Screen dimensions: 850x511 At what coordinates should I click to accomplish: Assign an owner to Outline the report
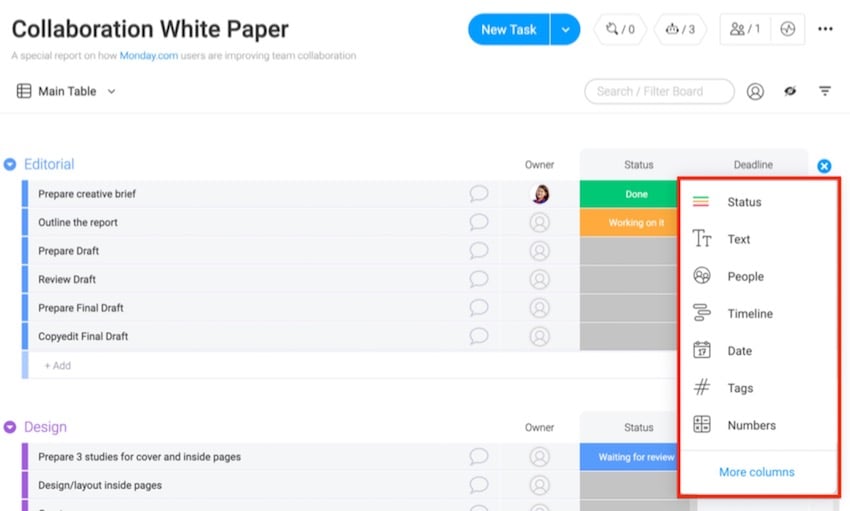[539, 222]
